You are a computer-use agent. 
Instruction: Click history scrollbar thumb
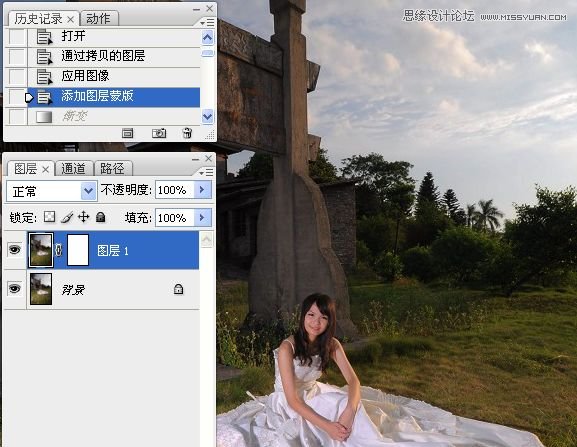(x=208, y=53)
